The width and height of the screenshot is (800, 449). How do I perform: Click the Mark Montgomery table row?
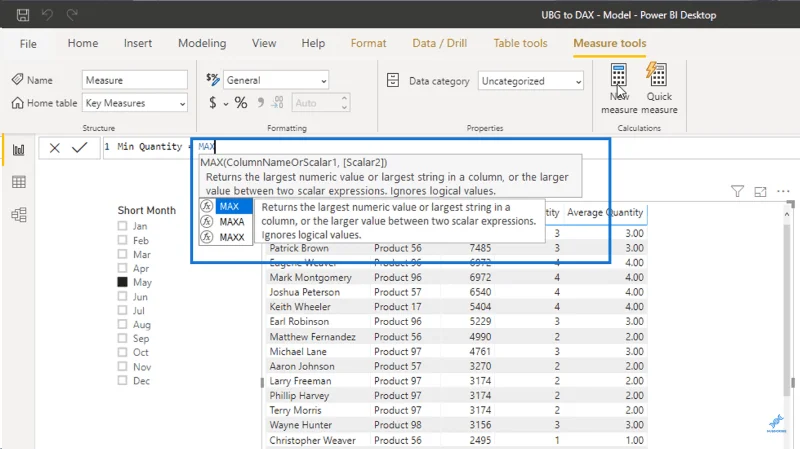point(456,277)
